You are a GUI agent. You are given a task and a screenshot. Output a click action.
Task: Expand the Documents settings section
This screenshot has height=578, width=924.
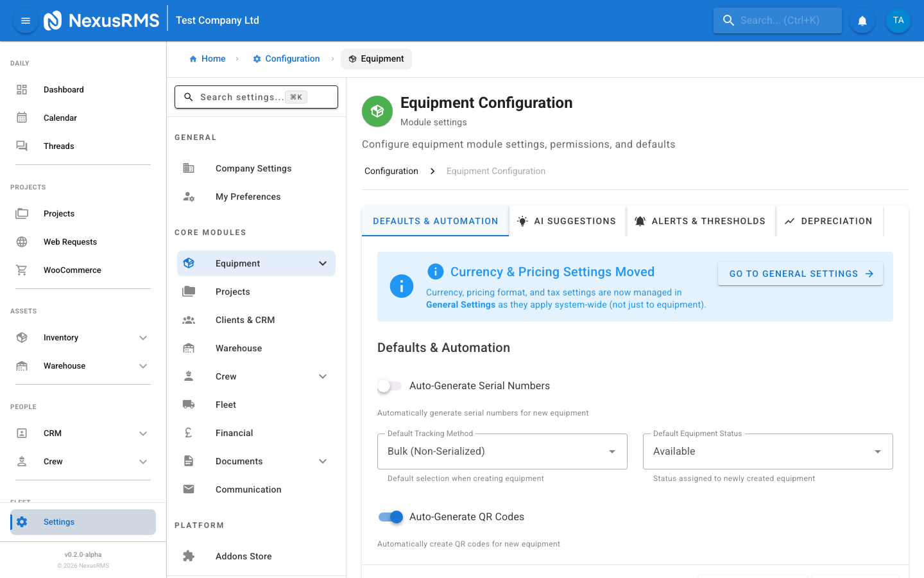pyautogui.click(x=323, y=461)
